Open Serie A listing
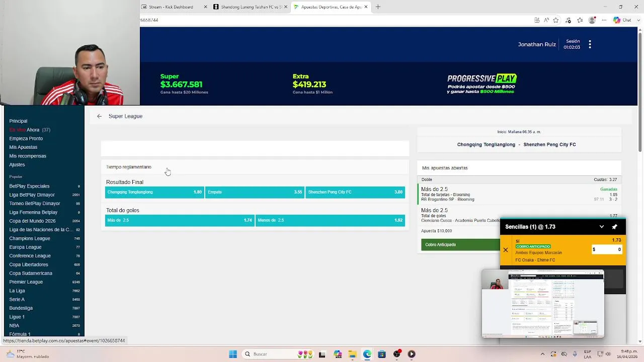 tap(44, 300)
